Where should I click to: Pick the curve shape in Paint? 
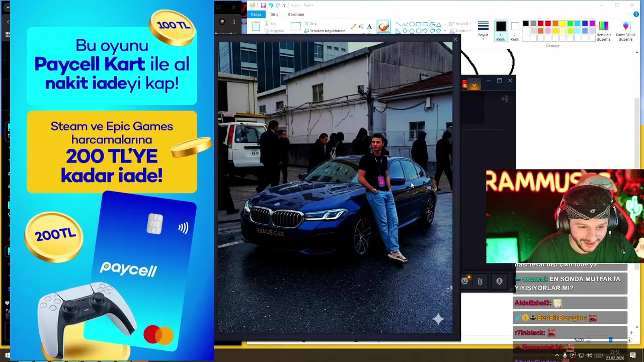pos(405,24)
